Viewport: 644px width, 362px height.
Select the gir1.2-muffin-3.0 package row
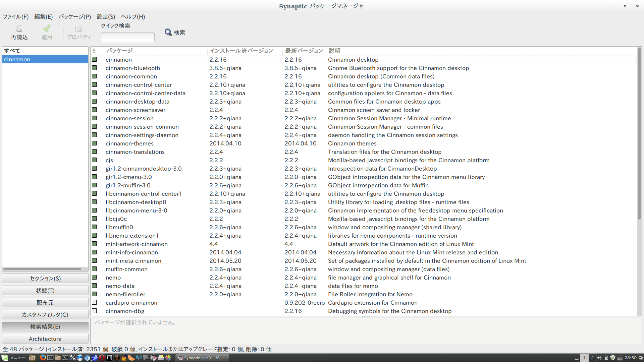[x=364, y=185]
